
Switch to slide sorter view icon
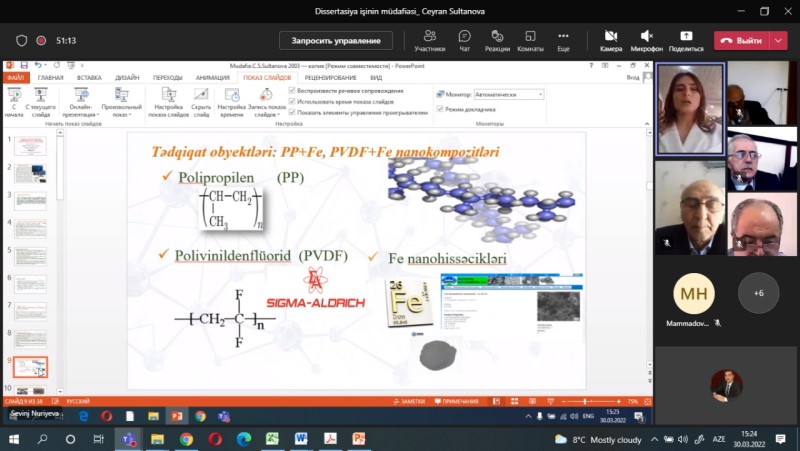tap(514, 402)
